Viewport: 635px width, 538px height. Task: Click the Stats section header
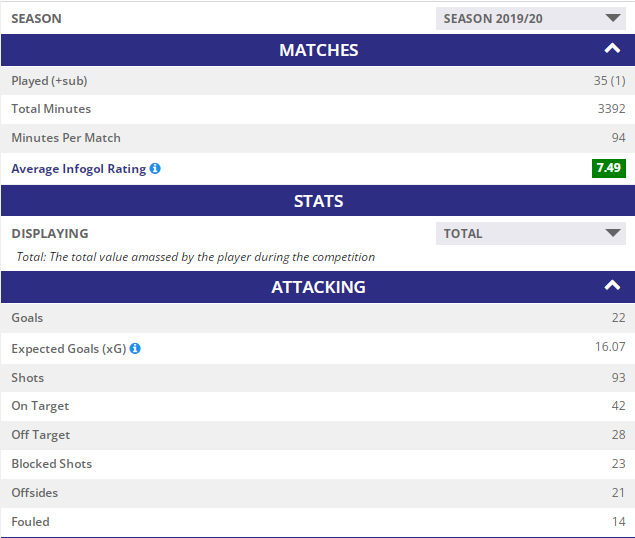318,201
